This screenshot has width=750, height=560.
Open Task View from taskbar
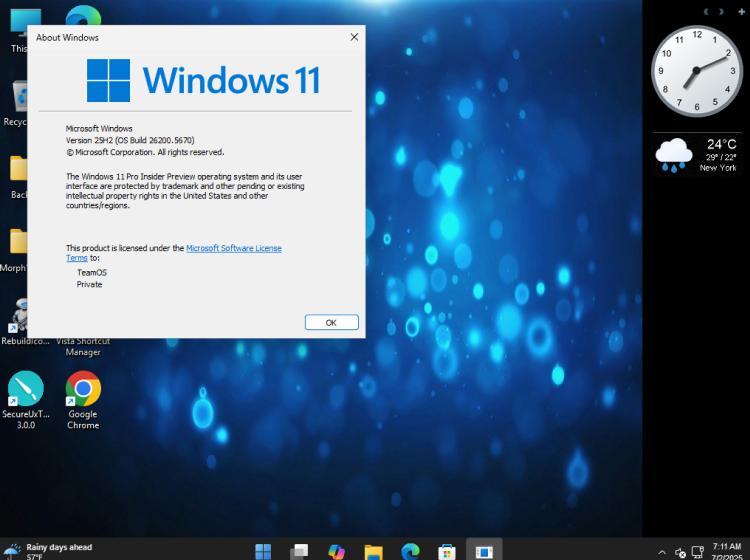click(x=299, y=551)
